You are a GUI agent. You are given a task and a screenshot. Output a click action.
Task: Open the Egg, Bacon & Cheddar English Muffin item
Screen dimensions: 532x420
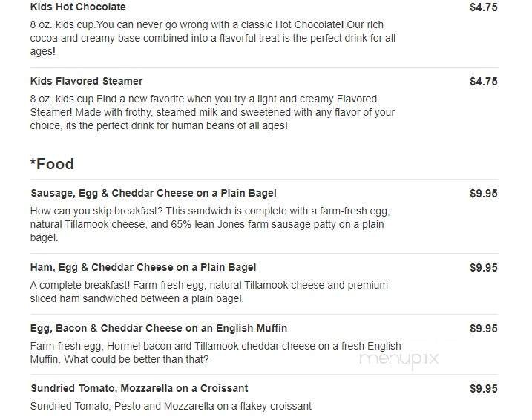[x=159, y=328]
